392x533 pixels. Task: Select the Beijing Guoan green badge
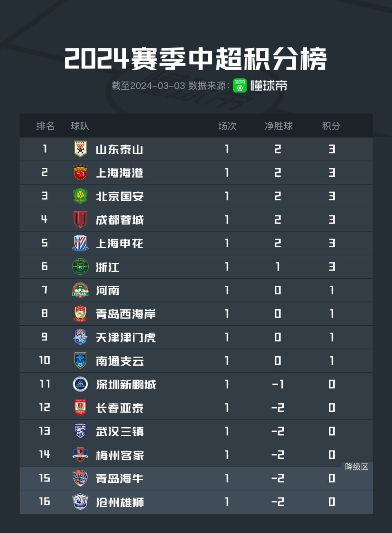[x=80, y=196]
